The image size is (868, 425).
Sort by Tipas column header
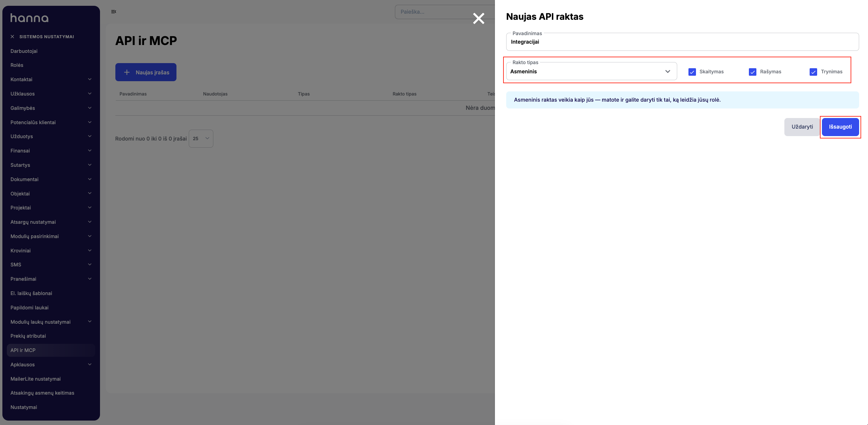pos(304,94)
